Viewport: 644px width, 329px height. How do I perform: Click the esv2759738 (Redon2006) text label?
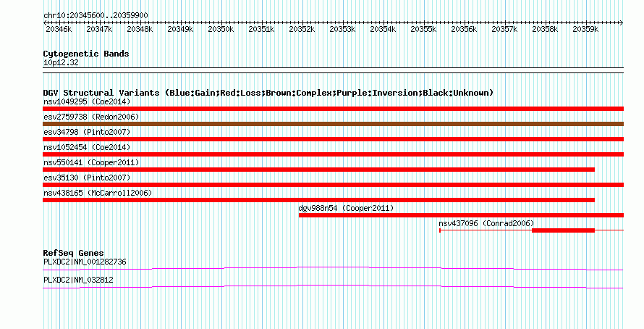tap(91, 117)
